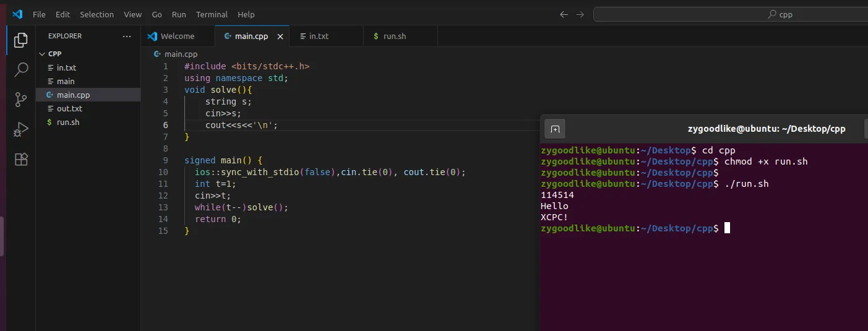
Task: Open the View menu
Action: (x=132, y=14)
